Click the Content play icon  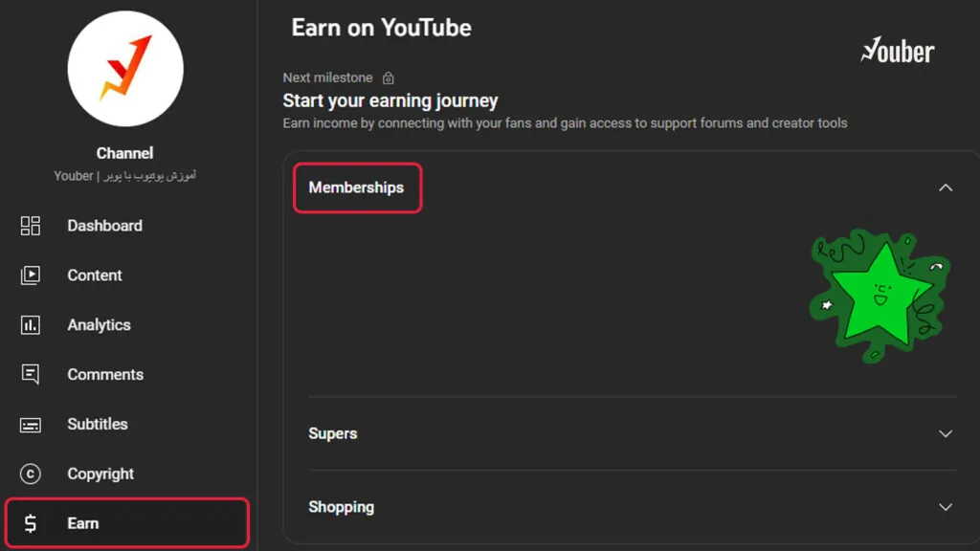30,275
